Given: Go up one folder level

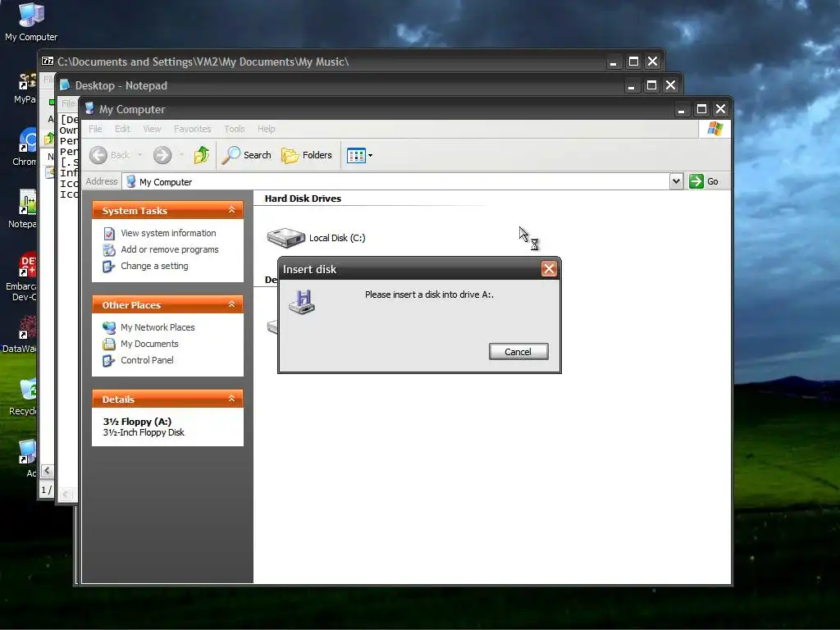Looking at the screenshot, I should click(202, 155).
